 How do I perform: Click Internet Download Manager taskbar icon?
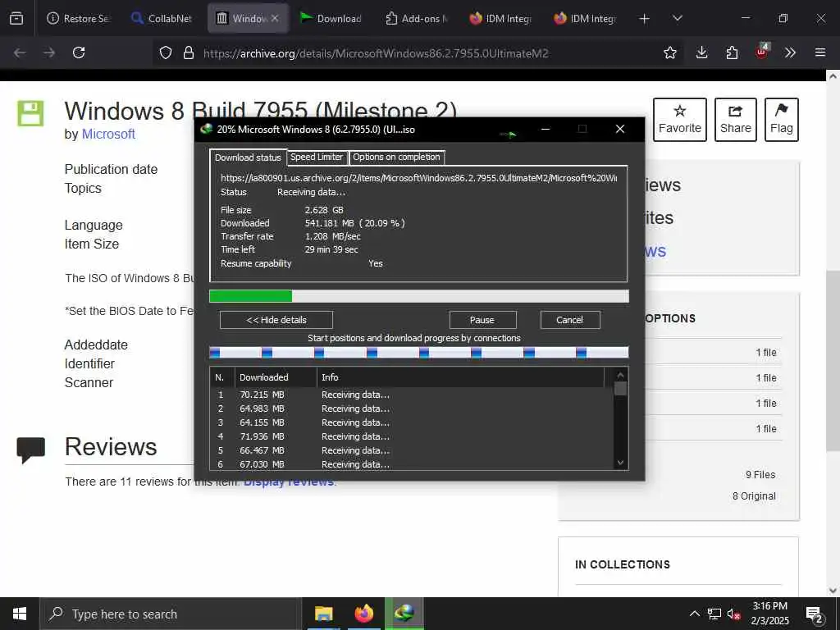(404, 614)
